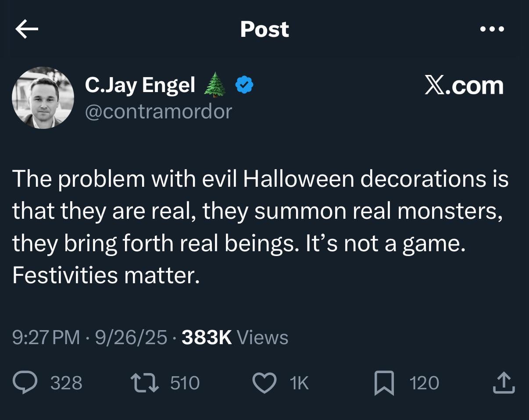Click the C.Jay Engel display name
The image size is (529, 420).
[x=140, y=85]
